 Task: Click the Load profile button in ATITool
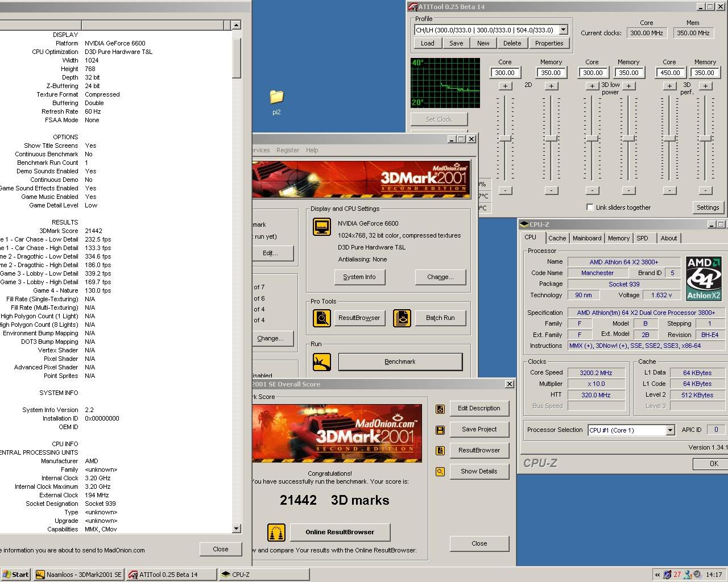(x=428, y=43)
